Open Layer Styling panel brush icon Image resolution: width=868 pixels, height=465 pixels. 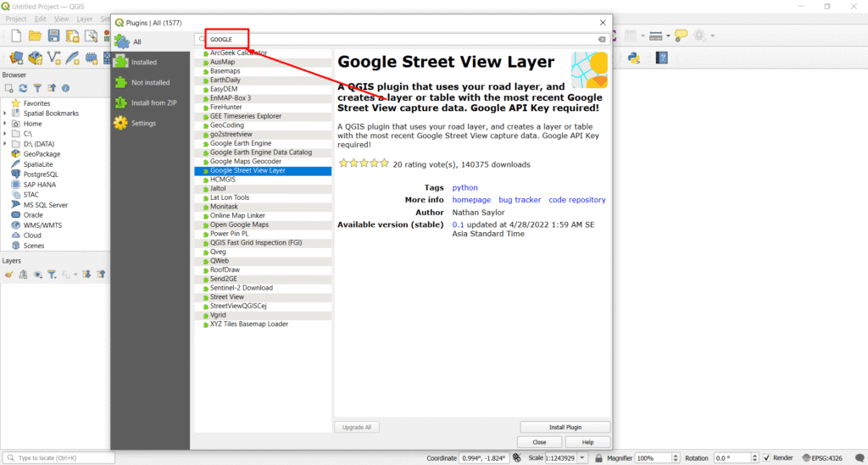click(x=8, y=274)
